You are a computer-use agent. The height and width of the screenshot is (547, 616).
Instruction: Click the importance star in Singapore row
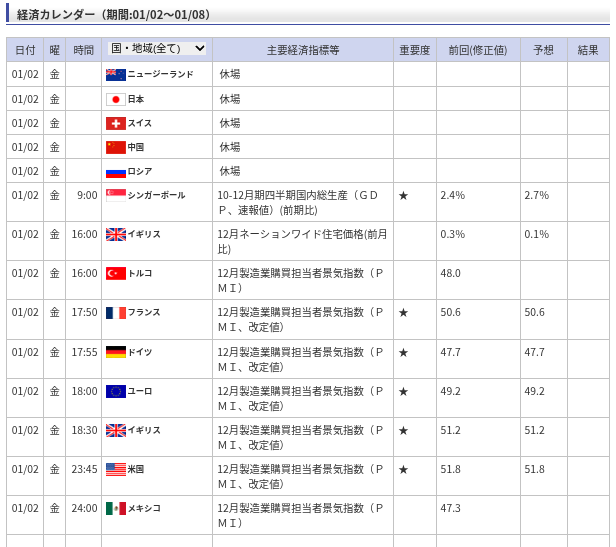coord(403,196)
